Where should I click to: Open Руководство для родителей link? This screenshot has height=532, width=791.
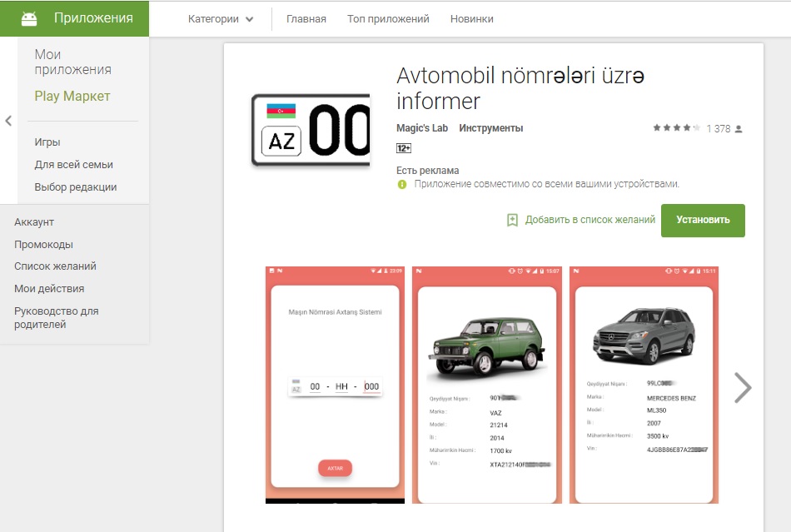tap(57, 318)
